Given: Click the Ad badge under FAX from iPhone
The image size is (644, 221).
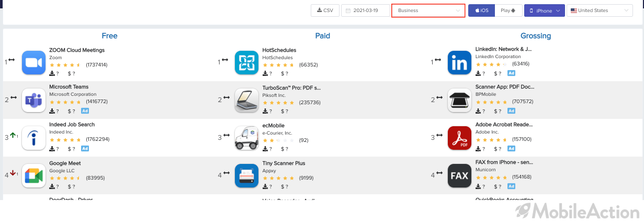Looking at the screenshot, I should pyautogui.click(x=511, y=186).
